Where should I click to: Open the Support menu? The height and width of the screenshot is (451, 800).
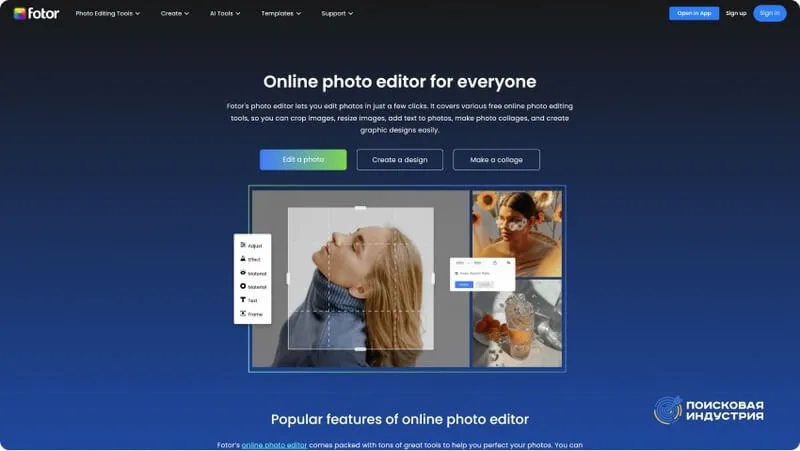coord(337,14)
